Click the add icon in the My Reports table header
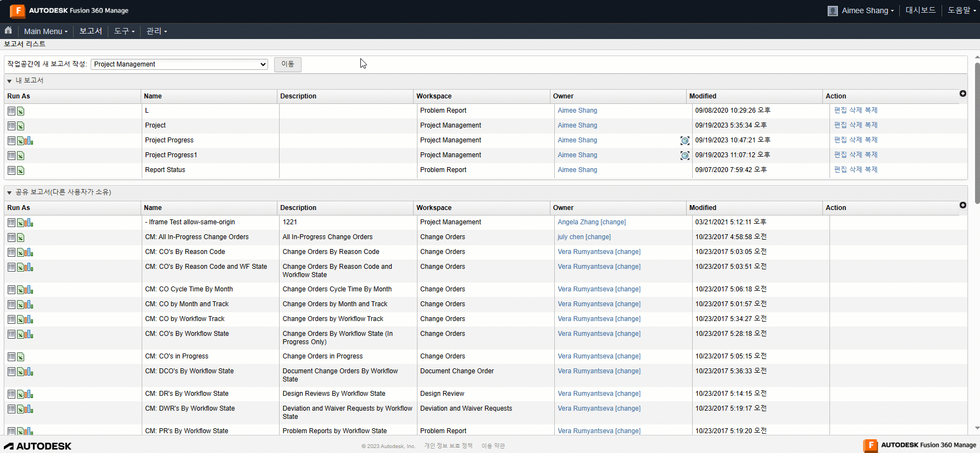The height and width of the screenshot is (453, 980). (963, 93)
